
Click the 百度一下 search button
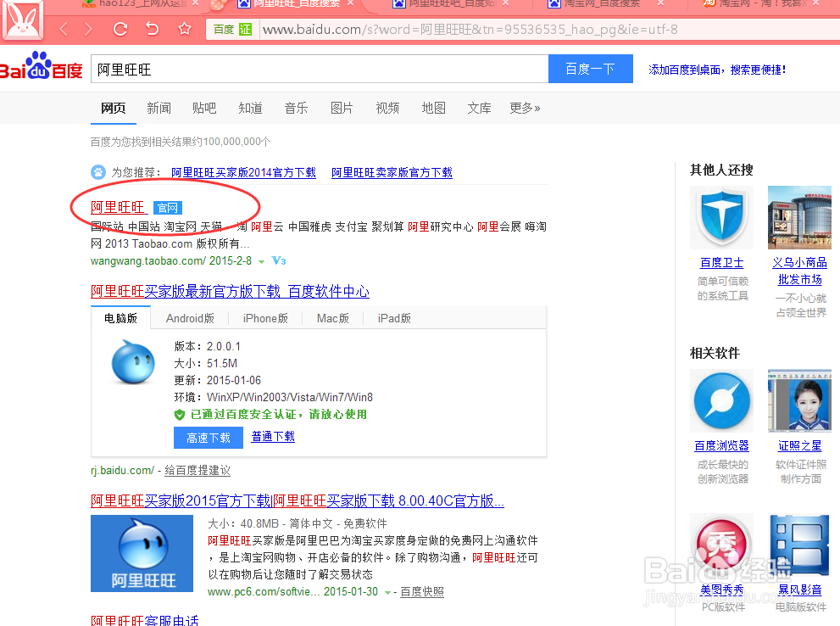590,69
